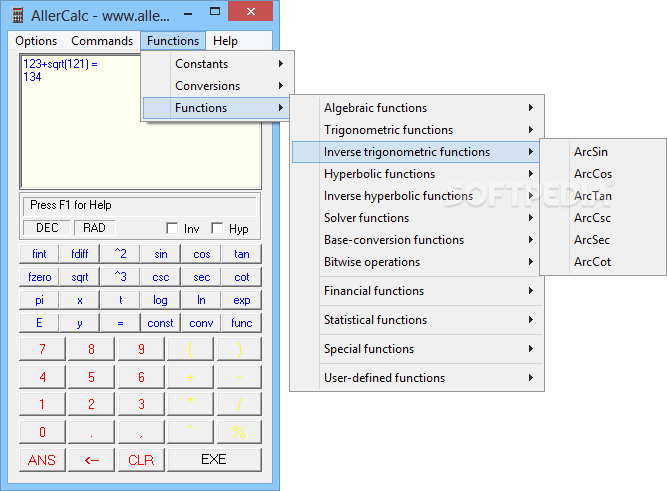
Task: Expand the Constants submenu
Action: [217, 64]
